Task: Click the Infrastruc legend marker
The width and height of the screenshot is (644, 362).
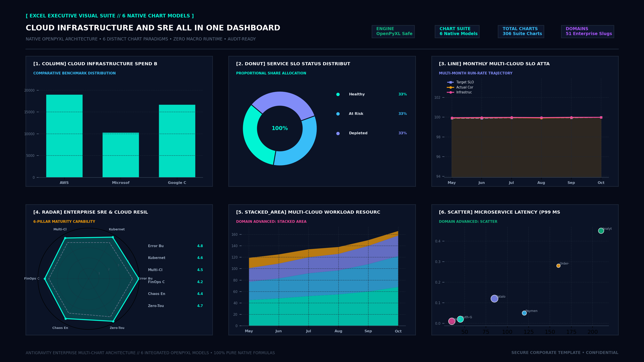Action: coord(451,93)
